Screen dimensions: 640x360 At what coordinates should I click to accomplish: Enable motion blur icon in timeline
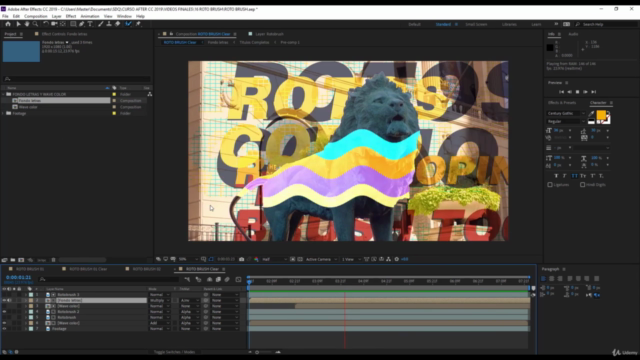pyautogui.click(x=227, y=280)
